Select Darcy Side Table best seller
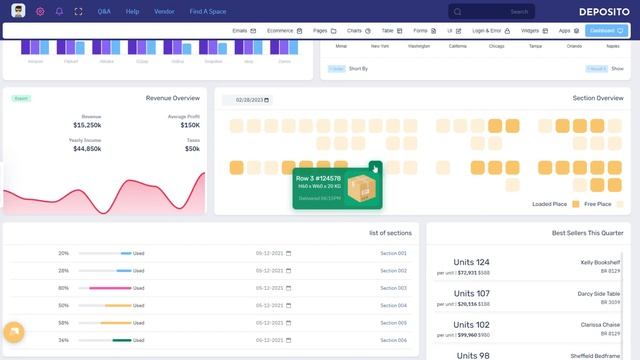The image size is (640, 360). click(598, 294)
